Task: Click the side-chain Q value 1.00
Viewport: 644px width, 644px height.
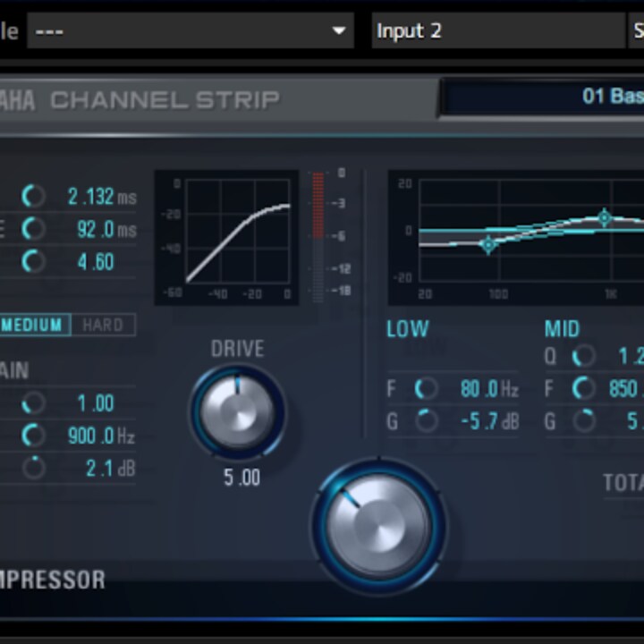Action: [x=95, y=403]
